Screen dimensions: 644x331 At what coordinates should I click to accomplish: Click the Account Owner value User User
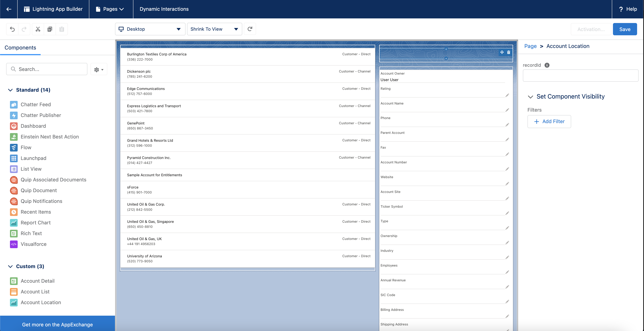click(x=389, y=80)
